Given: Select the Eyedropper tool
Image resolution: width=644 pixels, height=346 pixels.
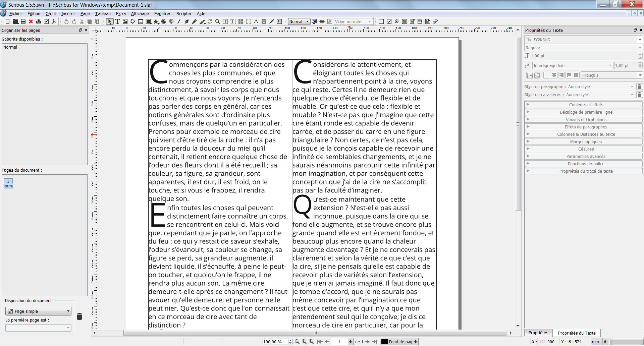Looking at the screenshot, I should tap(272, 21).
